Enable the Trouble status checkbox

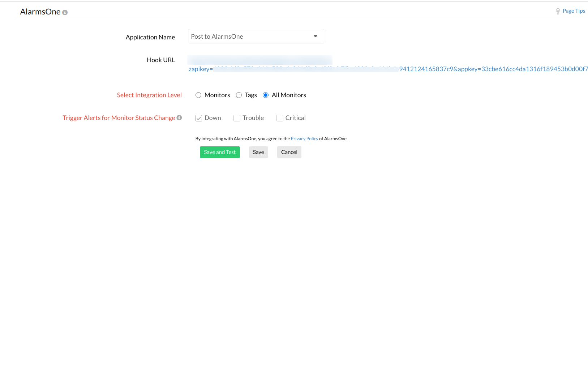[237, 118]
